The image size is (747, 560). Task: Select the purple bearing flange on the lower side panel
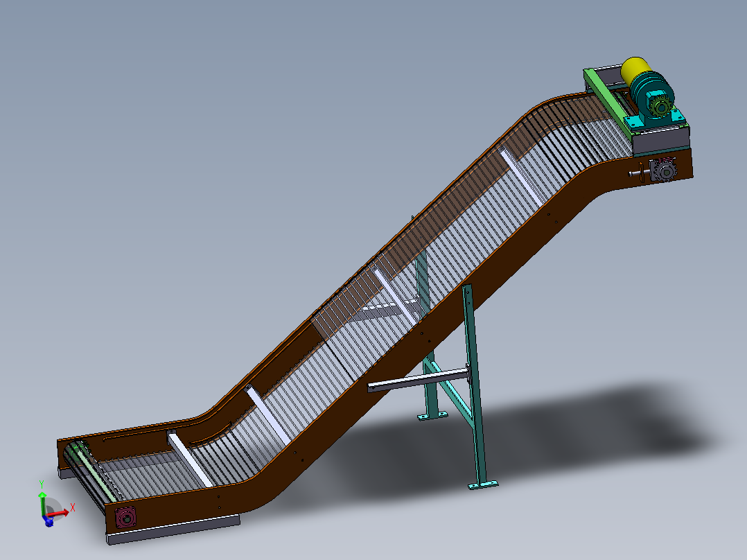[126, 517]
